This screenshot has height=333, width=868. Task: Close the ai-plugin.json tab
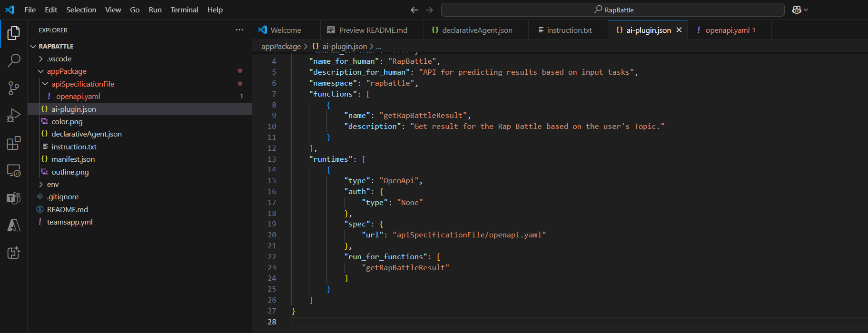(679, 30)
